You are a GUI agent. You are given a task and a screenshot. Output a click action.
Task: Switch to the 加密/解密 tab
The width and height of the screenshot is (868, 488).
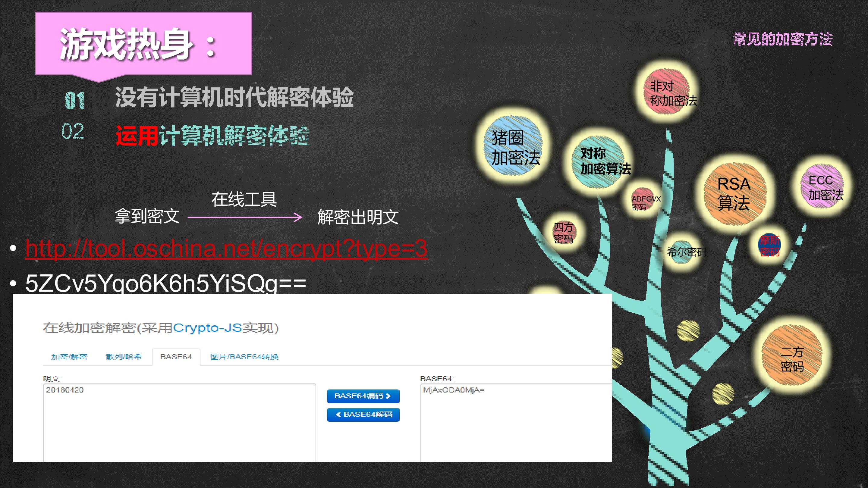(x=69, y=357)
